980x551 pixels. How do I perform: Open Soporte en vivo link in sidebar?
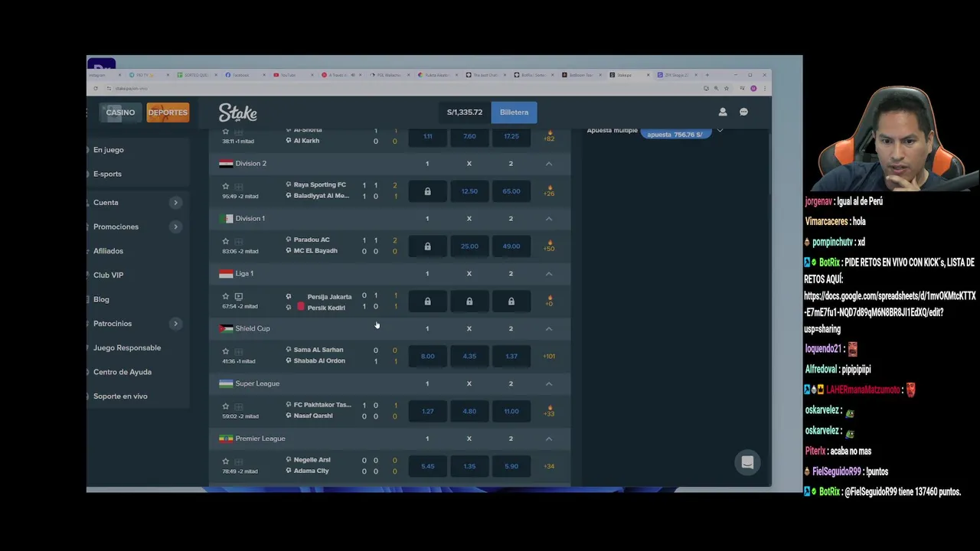pos(120,396)
